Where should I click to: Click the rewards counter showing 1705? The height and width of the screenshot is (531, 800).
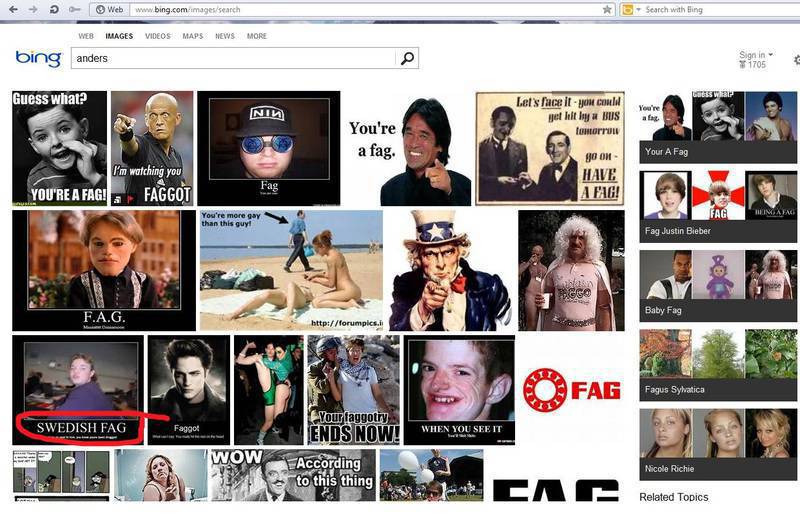[753, 64]
